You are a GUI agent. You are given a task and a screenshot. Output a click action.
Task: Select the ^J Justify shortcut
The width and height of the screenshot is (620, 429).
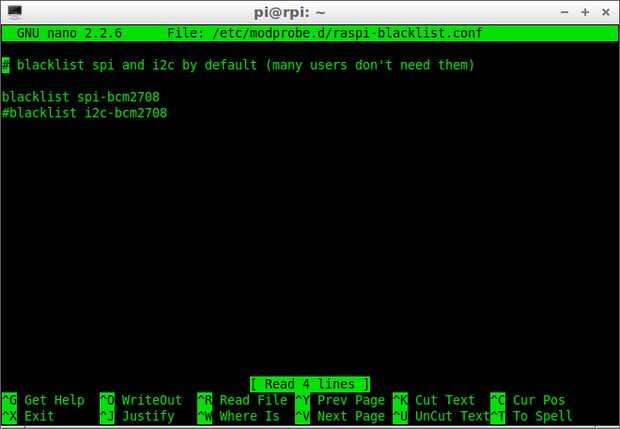[137, 416]
